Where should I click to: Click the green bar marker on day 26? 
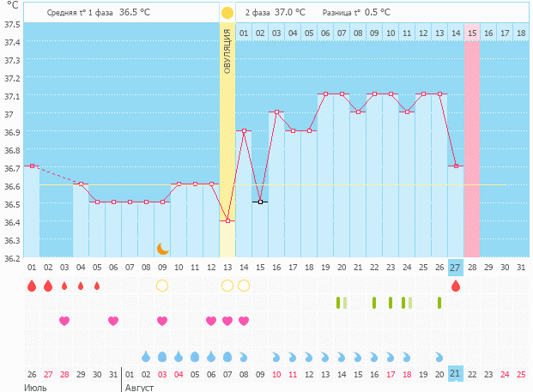pyautogui.click(x=439, y=303)
